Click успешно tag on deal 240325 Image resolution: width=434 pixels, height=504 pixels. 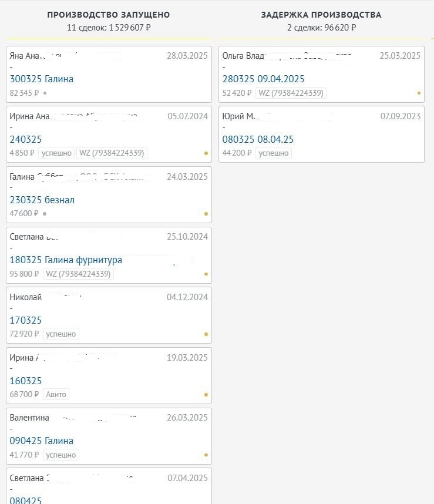56,153
